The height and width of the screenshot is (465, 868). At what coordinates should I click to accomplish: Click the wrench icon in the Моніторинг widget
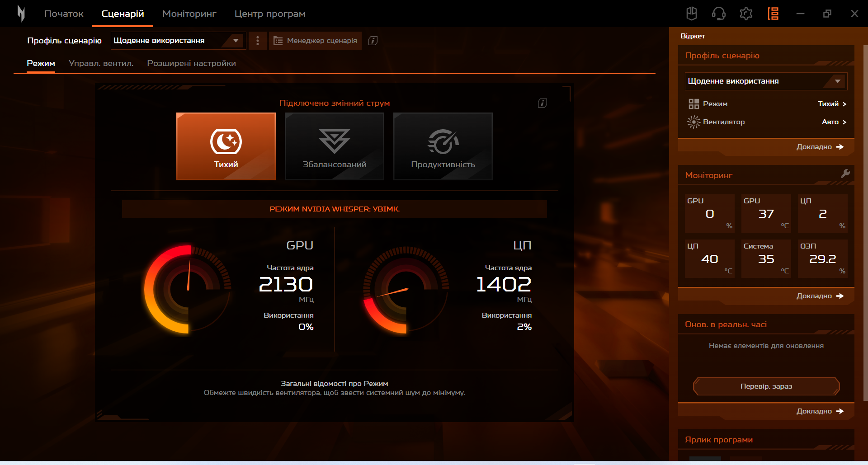pos(845,174)
